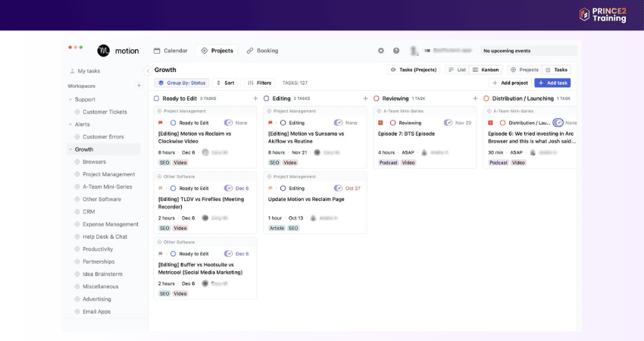
Task: Collapse the Alerts workspace
Action: coord(70,124)
